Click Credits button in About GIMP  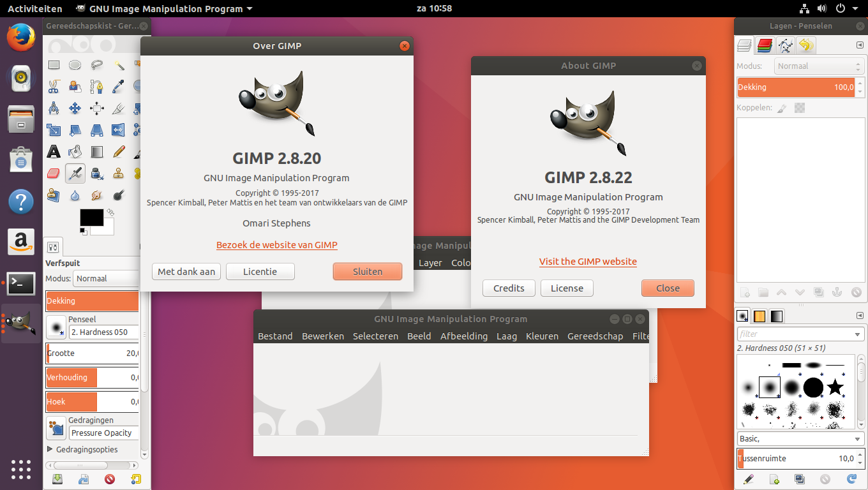coord(509,288)
